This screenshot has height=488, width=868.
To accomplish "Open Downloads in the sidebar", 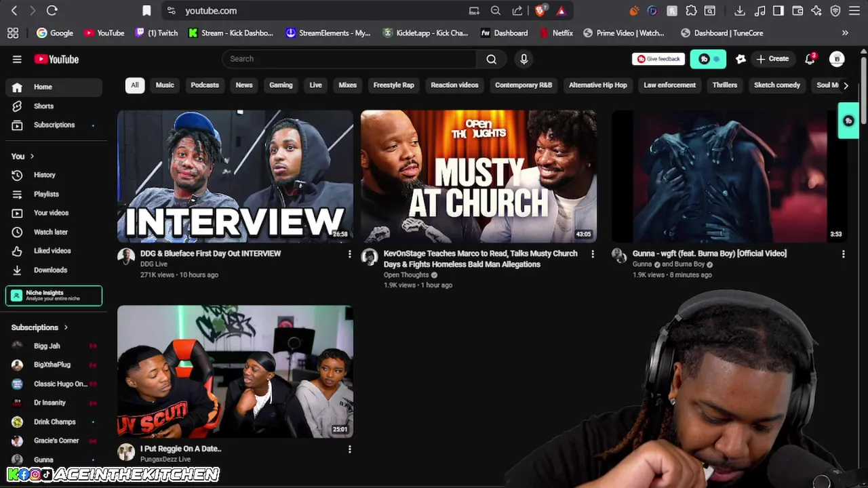I will pos(54,270).
